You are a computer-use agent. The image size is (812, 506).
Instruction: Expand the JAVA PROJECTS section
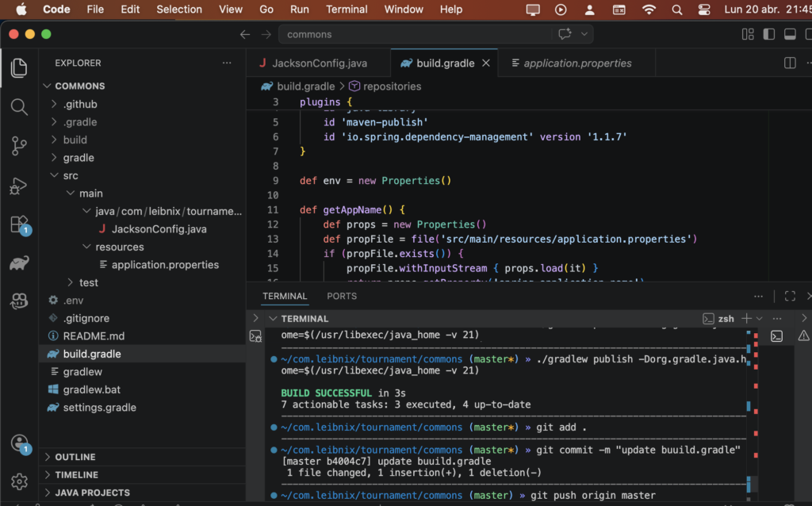point(92,493)
